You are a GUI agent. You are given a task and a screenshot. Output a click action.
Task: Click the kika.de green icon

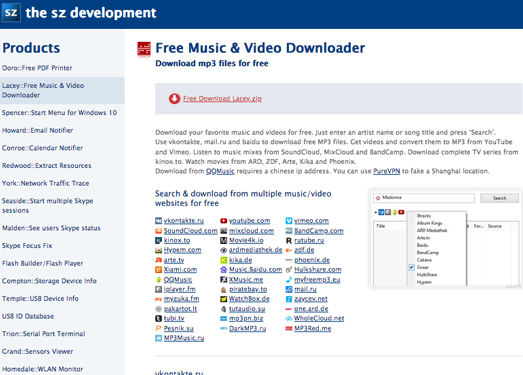pyautogui.click(x=223, y=260)
